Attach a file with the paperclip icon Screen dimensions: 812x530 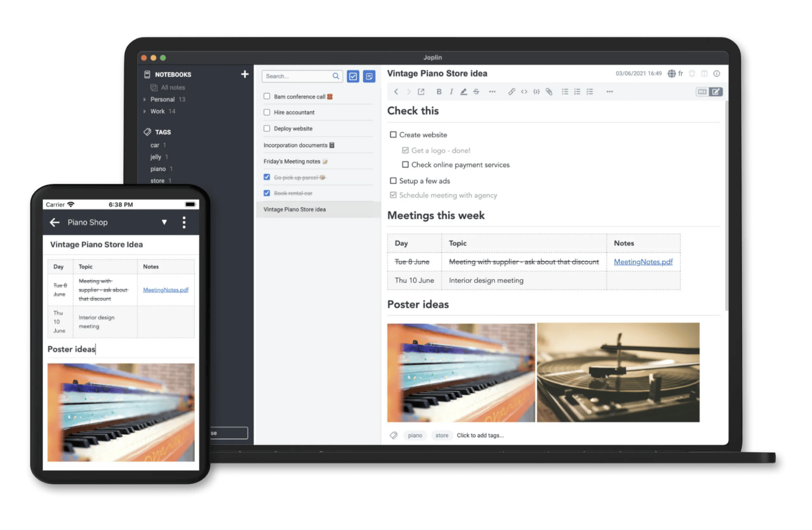(x=549, y=92)
